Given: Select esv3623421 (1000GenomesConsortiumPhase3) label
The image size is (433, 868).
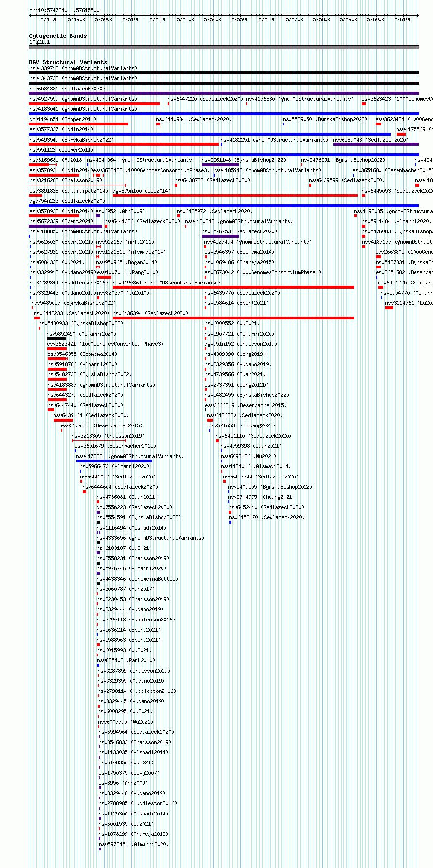Looking at the screenshot, I should 105,344.
